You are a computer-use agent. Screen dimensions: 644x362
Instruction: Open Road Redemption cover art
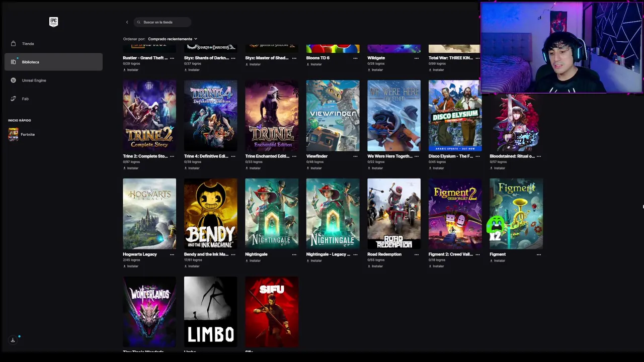pyautogui.click(x=394, y=214)
